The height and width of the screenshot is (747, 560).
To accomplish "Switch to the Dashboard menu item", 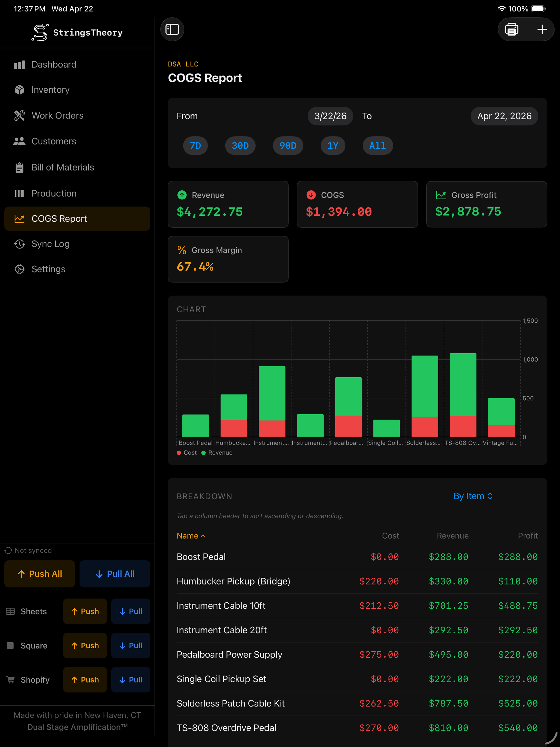I will coord(54,65).
